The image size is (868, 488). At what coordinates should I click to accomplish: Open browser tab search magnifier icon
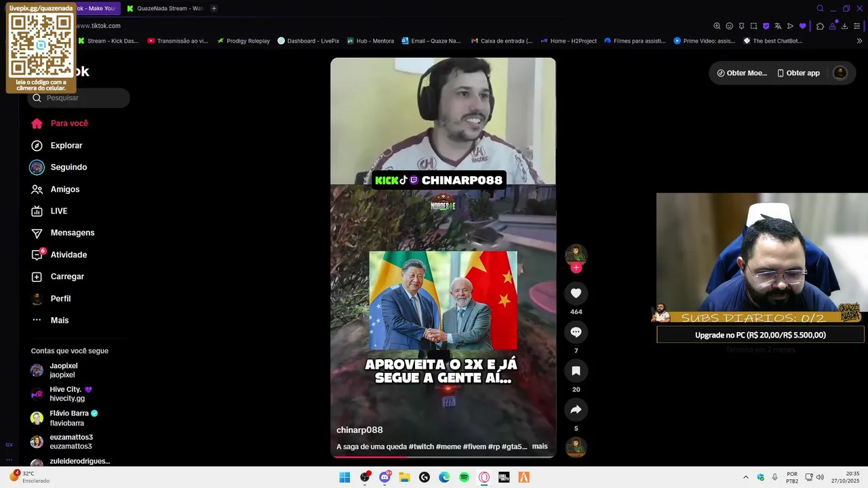click(820, 8)
